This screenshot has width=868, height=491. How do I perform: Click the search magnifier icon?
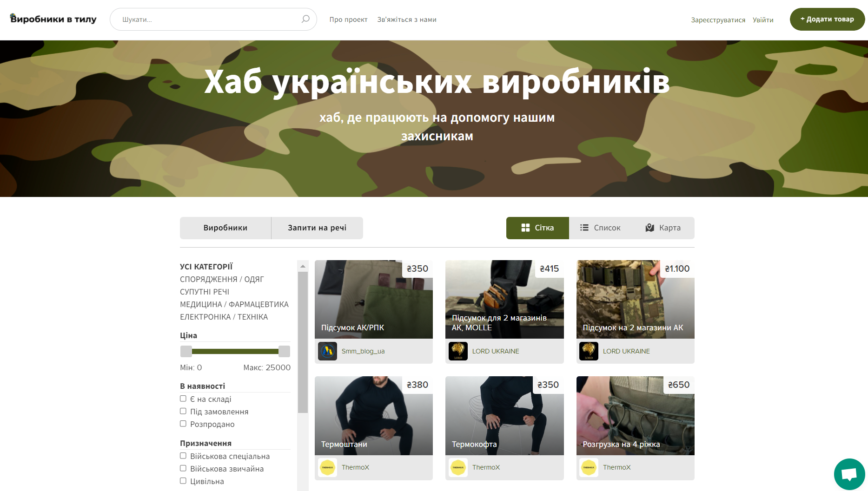coord(305,19)
